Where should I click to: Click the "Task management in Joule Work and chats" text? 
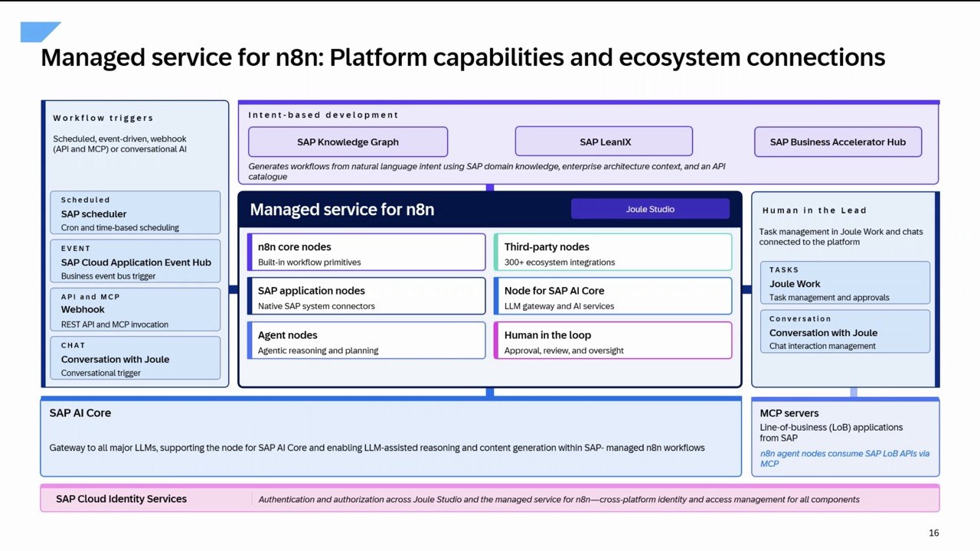pyautogui.click(x=841, y=236)
